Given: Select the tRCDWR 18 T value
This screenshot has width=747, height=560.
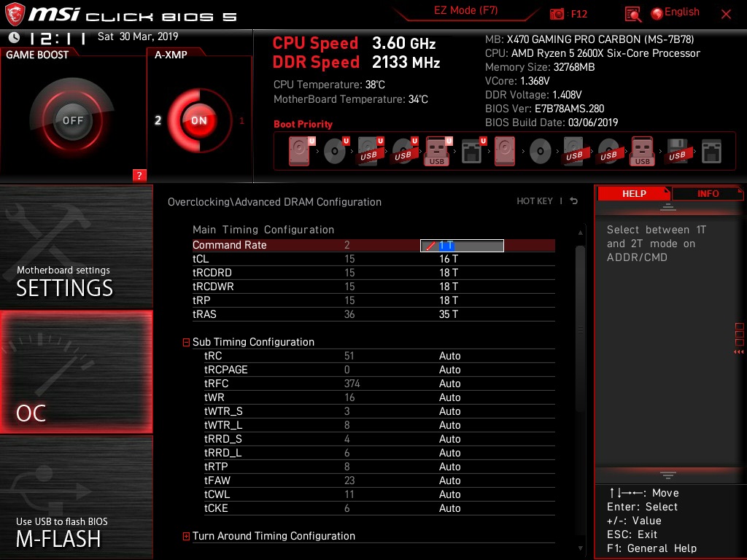Looking at the screenshot, I should [449, 286].
